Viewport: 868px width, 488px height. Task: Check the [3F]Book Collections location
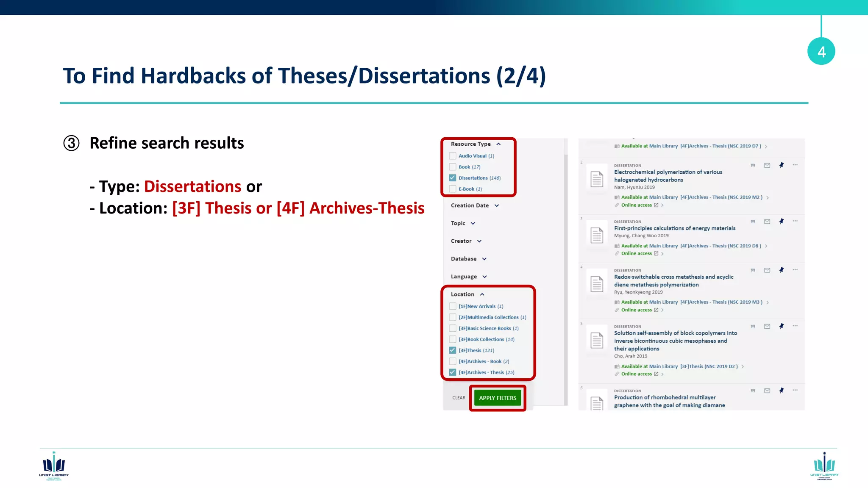point(453,339)
